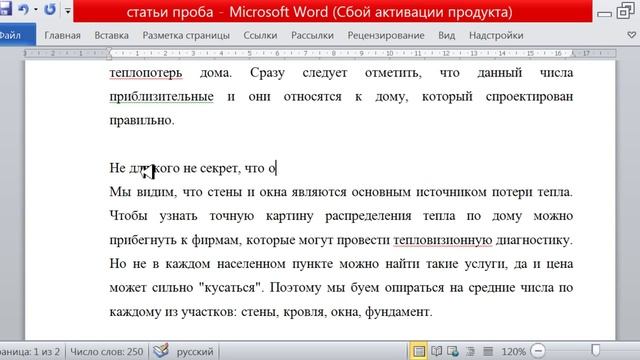Switch to Draft view
This screenshot has width=640, height=360.
pyautogui.click(x=488, y=351)
